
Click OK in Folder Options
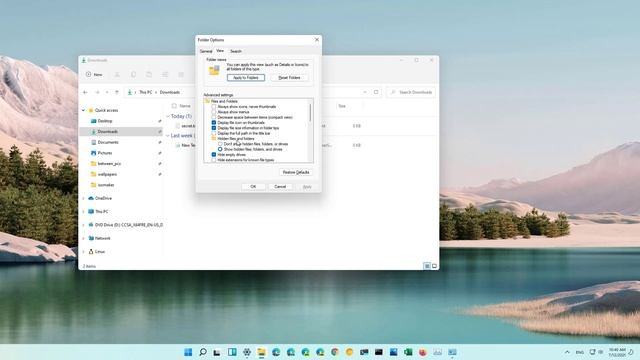(253, 187)
